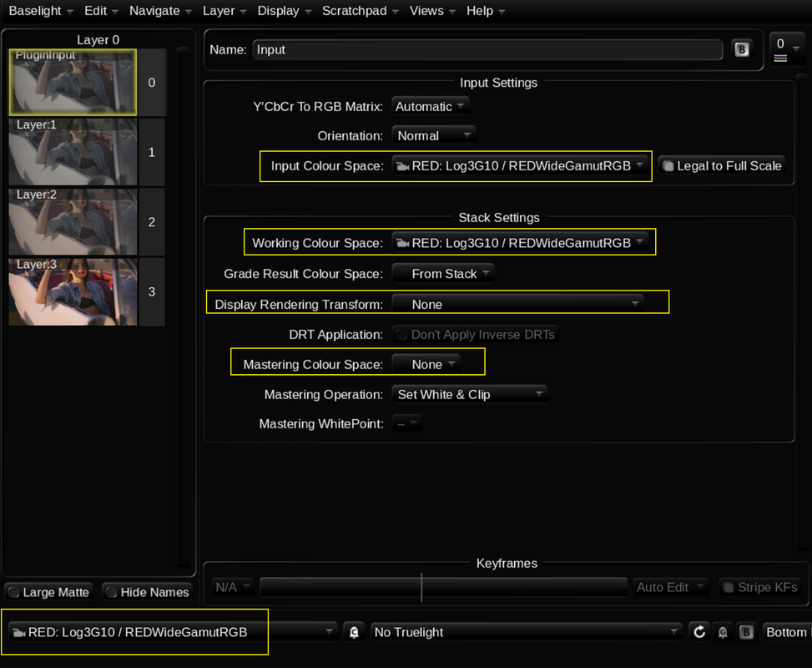Open the Auto Edit keyframes dropdown

[x=670, y=587]
